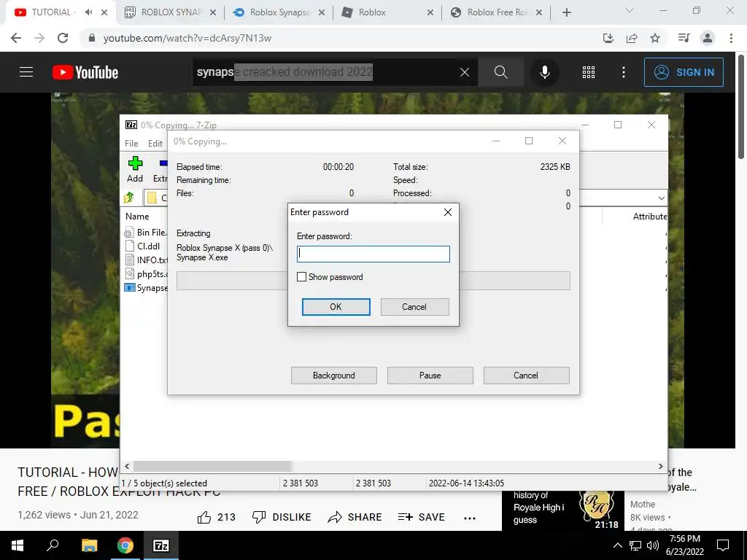Viewport: 747px width, 560px height.
Task: Select the Bin File entry
Action: click(146, 233)
